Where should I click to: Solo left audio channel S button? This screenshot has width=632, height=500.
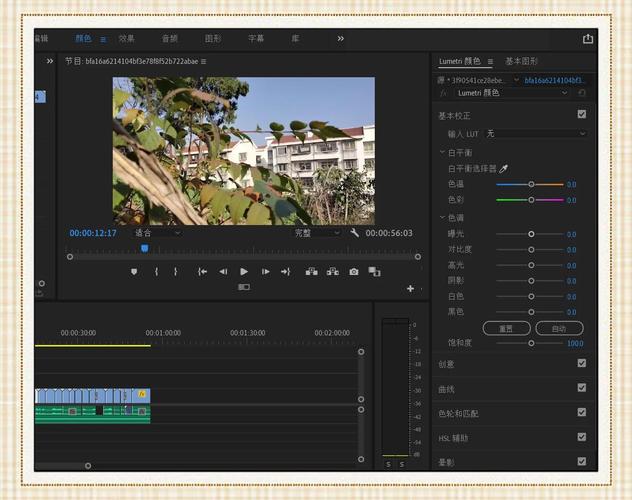coord(389,465)
